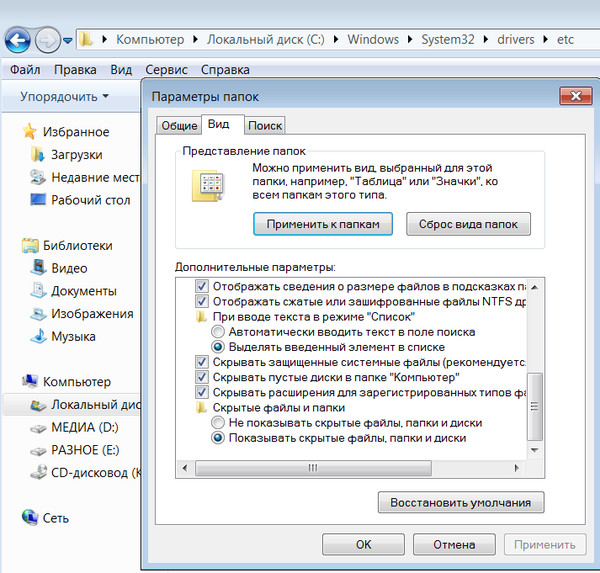Click the Forward navigation arrow
This screenshot has height=573, width=600.
[x=48, y=39]
